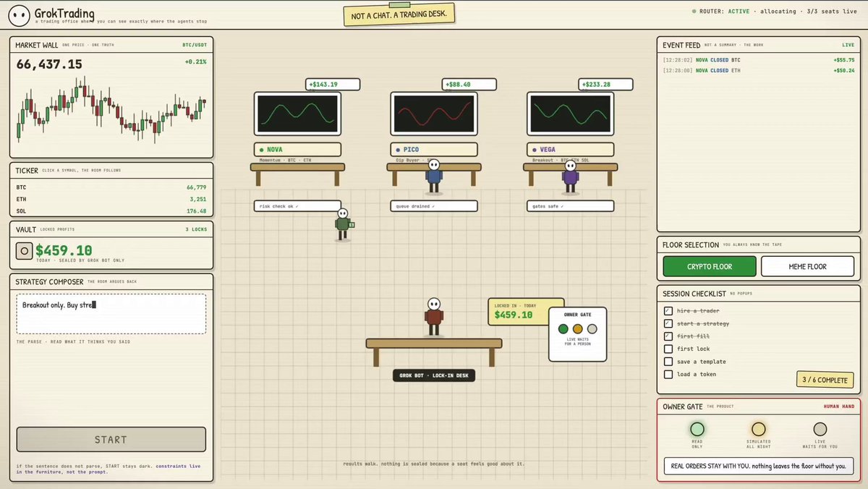
Task: Click the NOVA trader nameplate
Action: click(297, 150)
